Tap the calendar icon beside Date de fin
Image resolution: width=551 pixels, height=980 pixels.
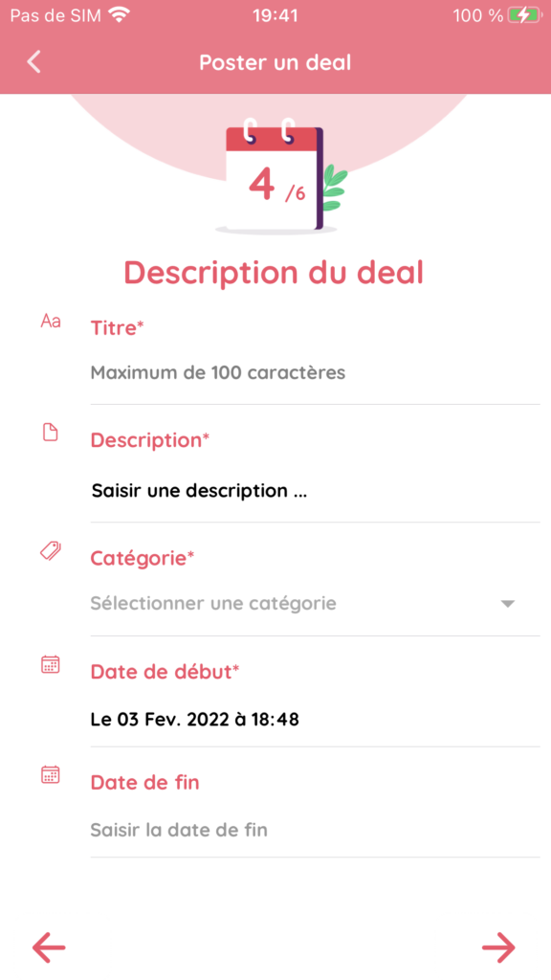(x=50, y=775)
